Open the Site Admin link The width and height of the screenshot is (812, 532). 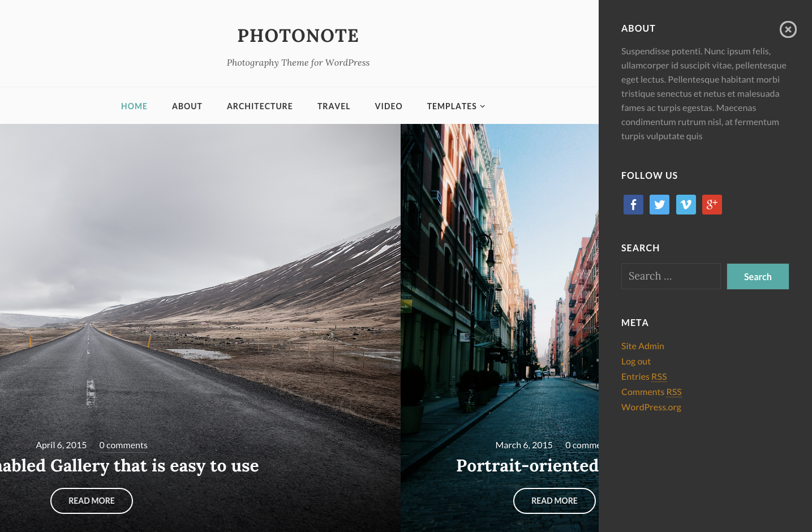pos(643,346)
